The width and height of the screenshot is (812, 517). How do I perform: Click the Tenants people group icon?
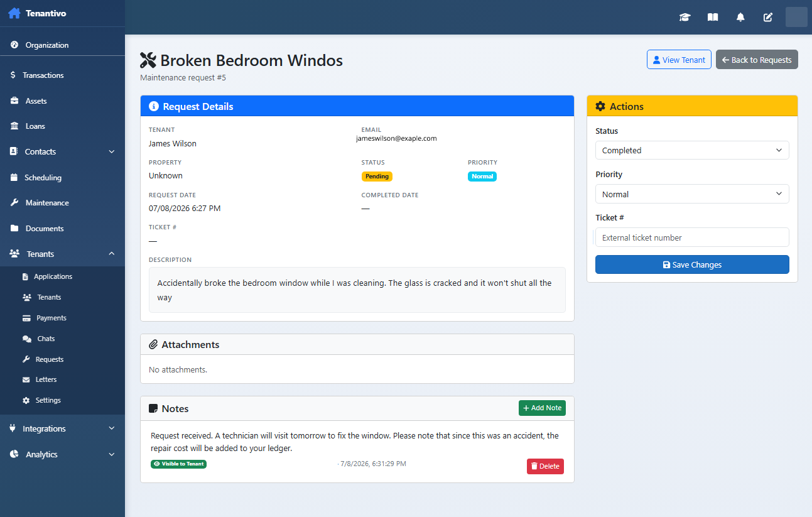pos(15,254)
